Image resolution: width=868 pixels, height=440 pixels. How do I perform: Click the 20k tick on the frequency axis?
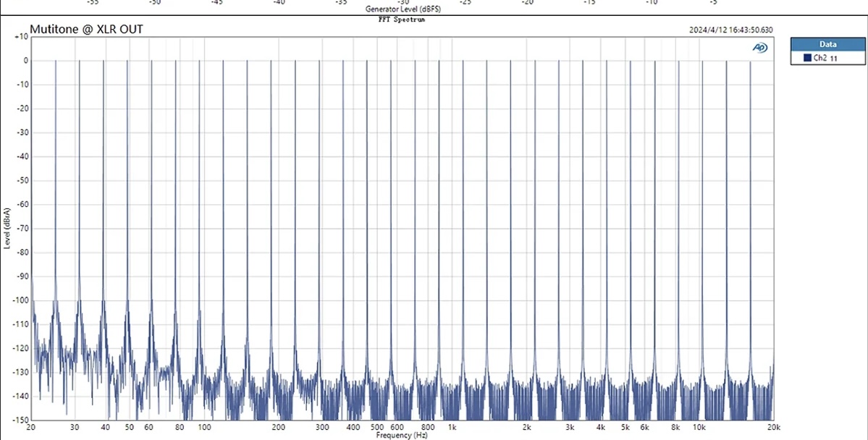click(773, 427)
